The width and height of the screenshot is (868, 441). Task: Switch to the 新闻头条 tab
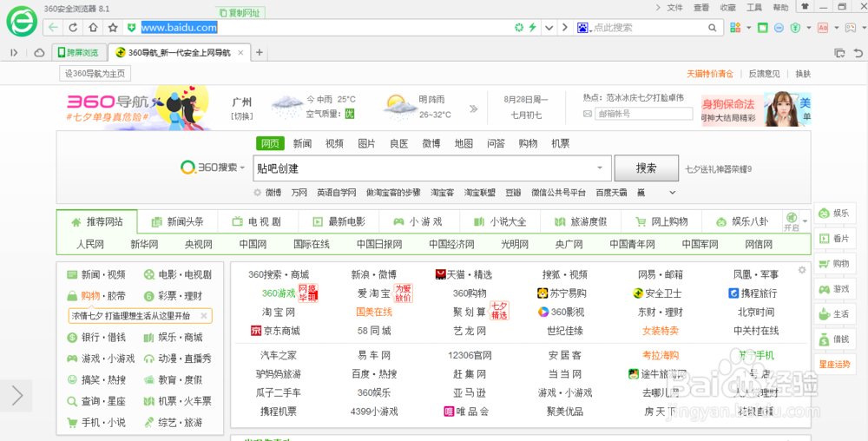tap(178, 221)
